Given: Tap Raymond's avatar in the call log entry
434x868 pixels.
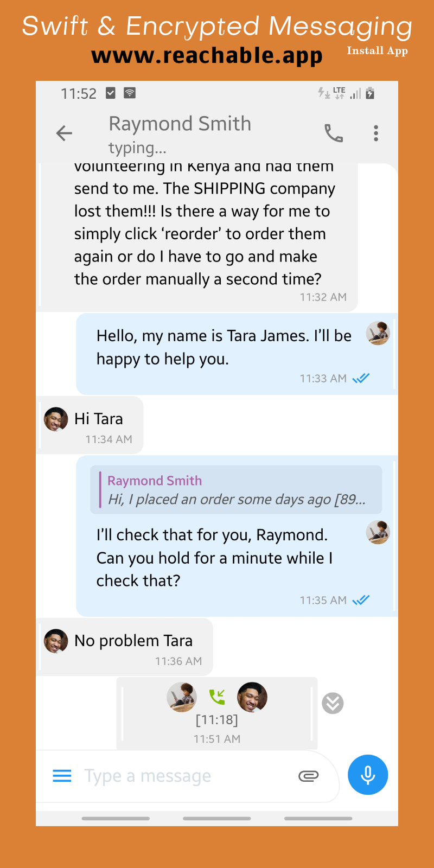Looking at the screenshot, I should coord(252,697).
